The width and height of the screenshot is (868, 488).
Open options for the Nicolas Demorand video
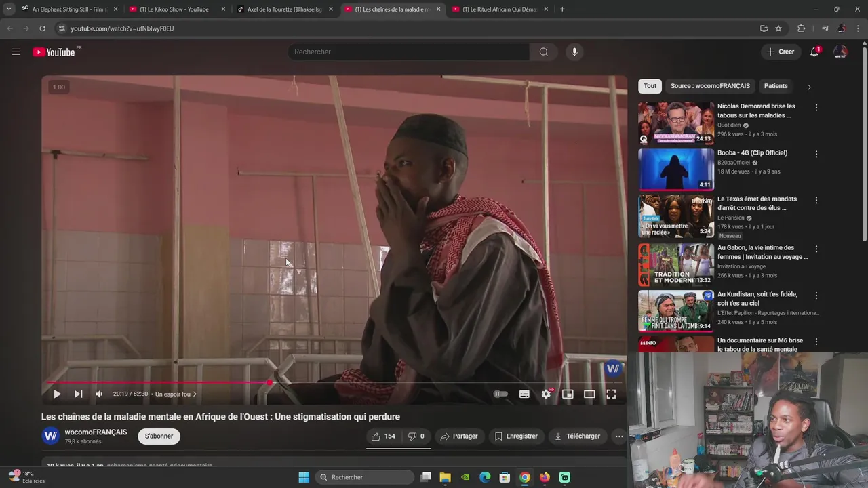pyautogui.click(x=816, y=108)
